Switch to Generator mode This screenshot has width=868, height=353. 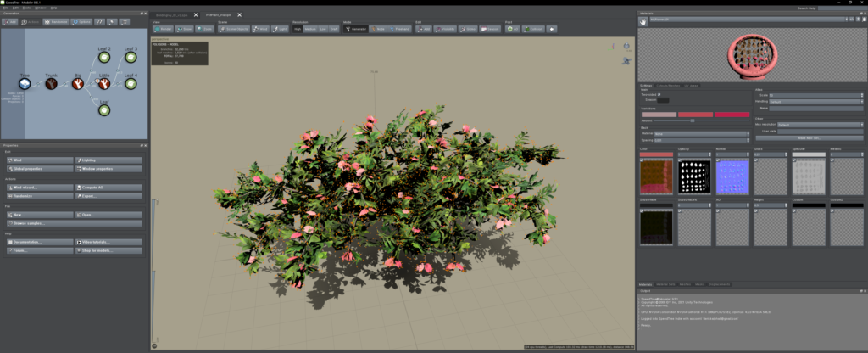click(x=357, y=29)
